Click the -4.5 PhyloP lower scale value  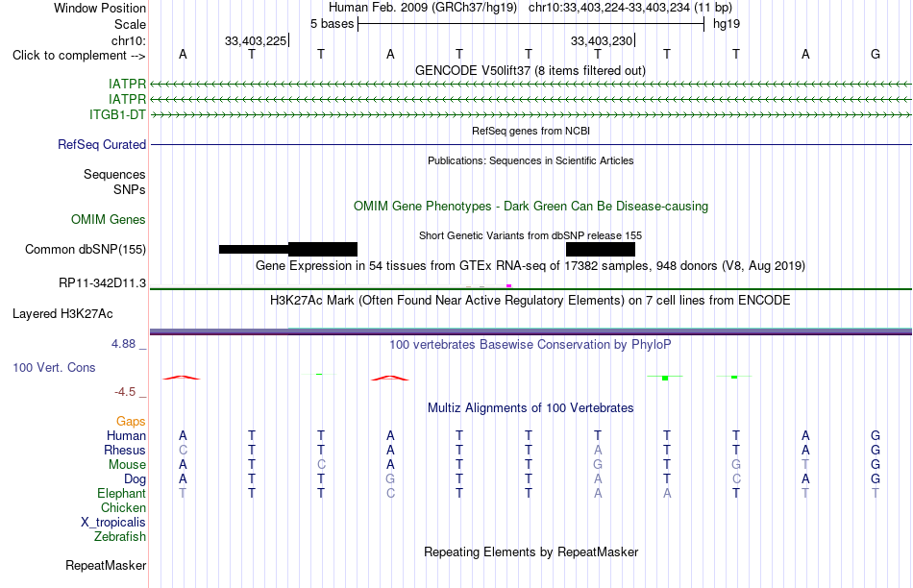point(125,392)
